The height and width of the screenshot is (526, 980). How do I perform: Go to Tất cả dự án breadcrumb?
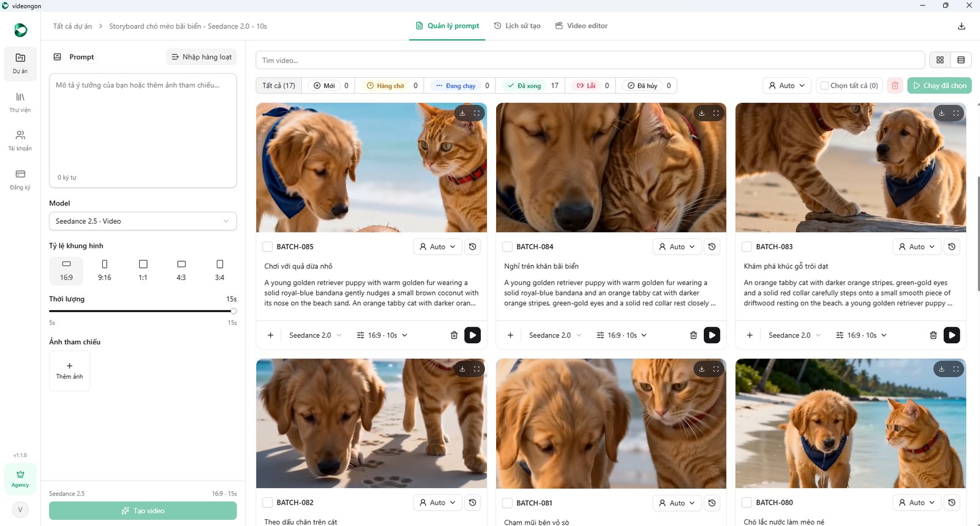pyautogui.click(x=72, y=26)
